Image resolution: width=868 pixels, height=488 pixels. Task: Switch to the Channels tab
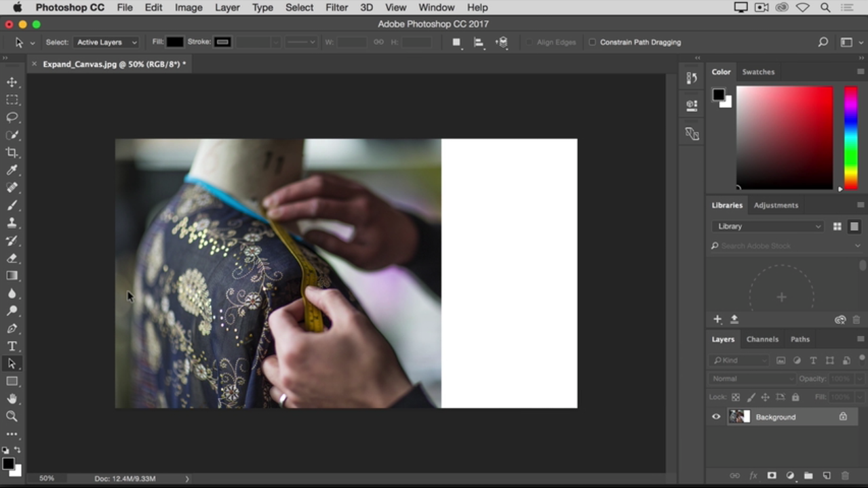pos(762,339)
